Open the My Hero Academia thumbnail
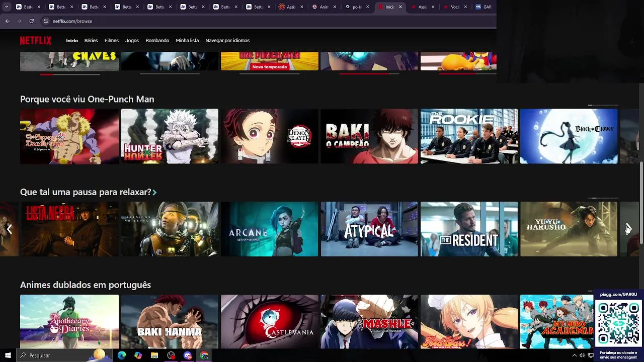This screenshot has width=644, height=362. [x=557, y=321]
